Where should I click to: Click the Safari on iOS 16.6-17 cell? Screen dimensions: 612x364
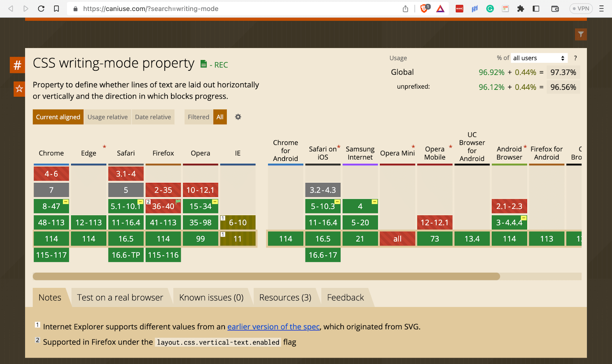pyautogui.click(x=323, y=255)
